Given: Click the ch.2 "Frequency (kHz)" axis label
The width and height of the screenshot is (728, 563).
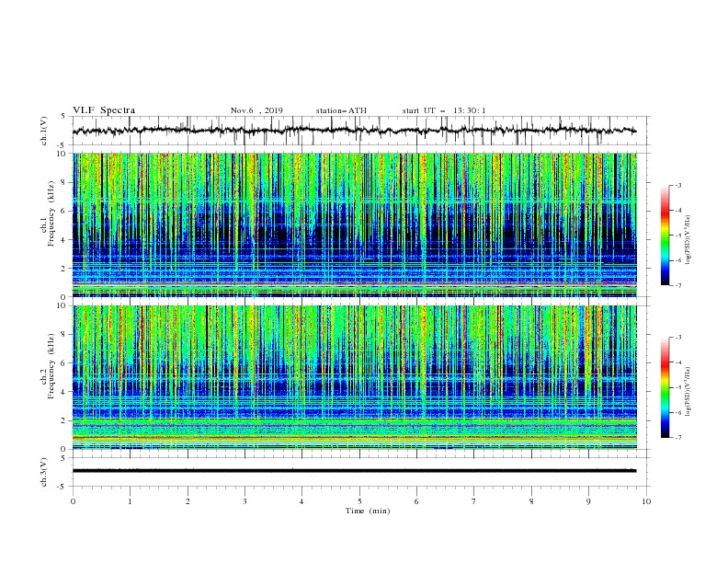Looking at the screenshot, I should coord(51,366).
